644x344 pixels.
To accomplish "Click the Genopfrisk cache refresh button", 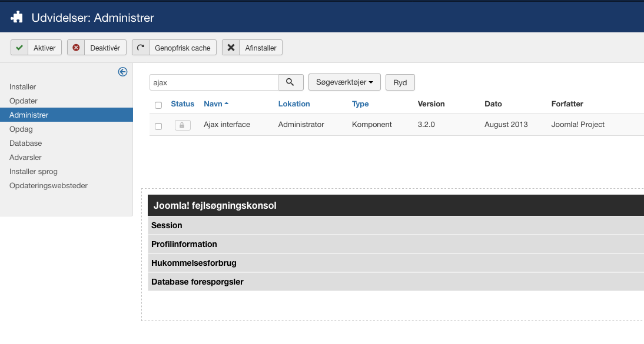I will 174,48.
